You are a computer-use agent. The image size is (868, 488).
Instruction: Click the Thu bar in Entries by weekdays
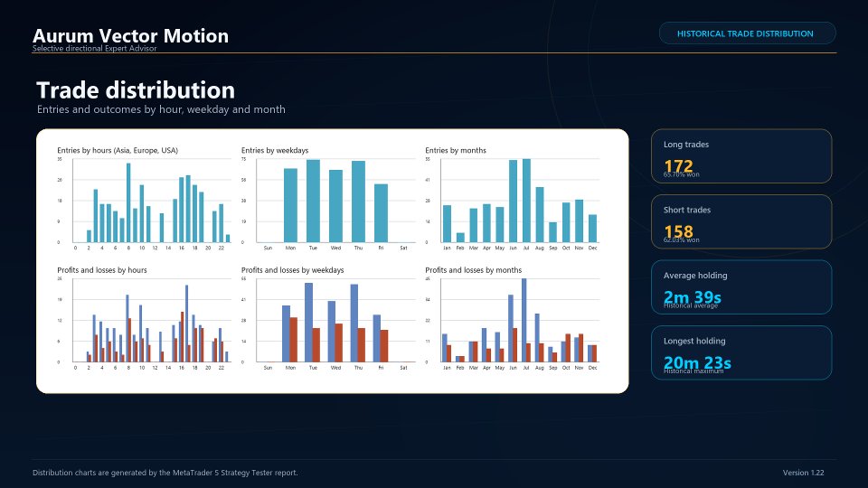pyautogui.click(x=358, y=202)
